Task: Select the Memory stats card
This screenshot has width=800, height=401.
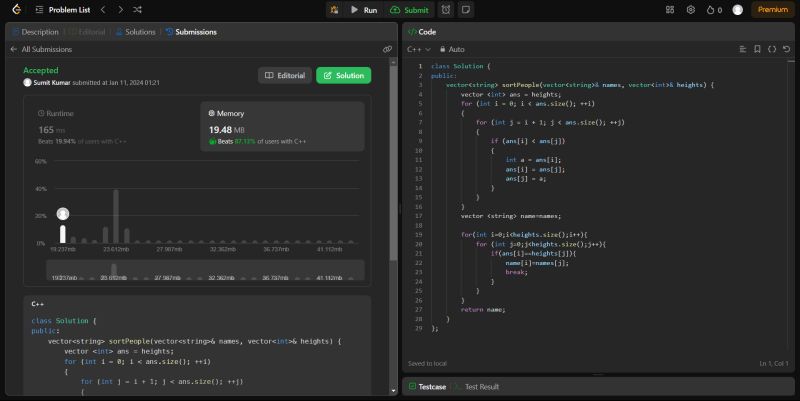Action: tap(282, 126)
